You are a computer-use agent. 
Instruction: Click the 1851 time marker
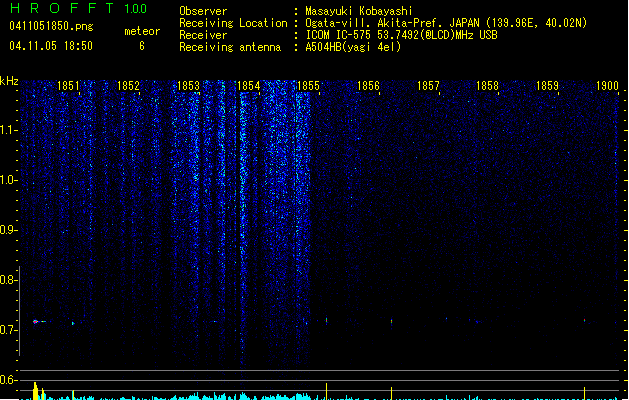(68, 86)
